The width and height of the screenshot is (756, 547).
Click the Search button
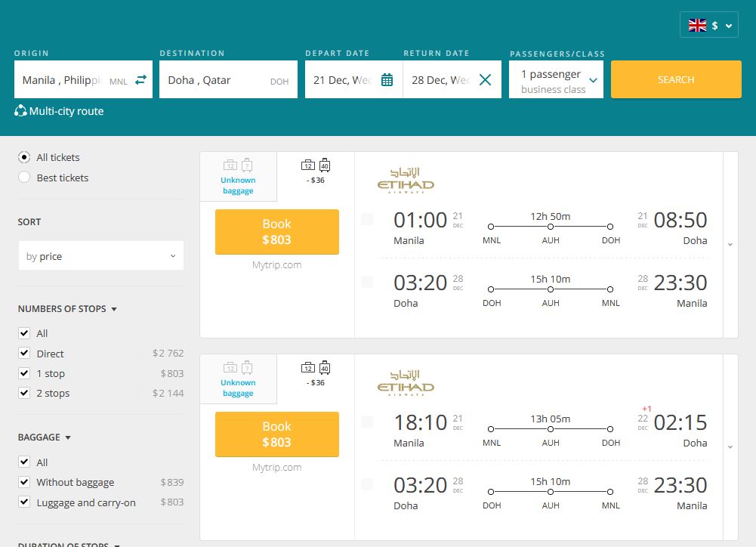click(675, 79)
